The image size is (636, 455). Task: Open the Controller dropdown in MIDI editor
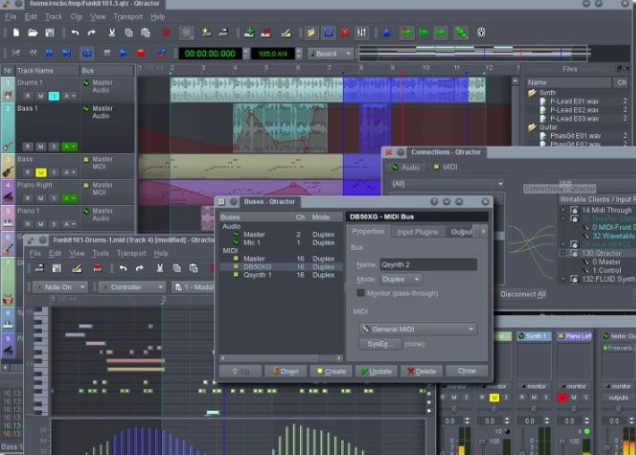coord(132,287)
